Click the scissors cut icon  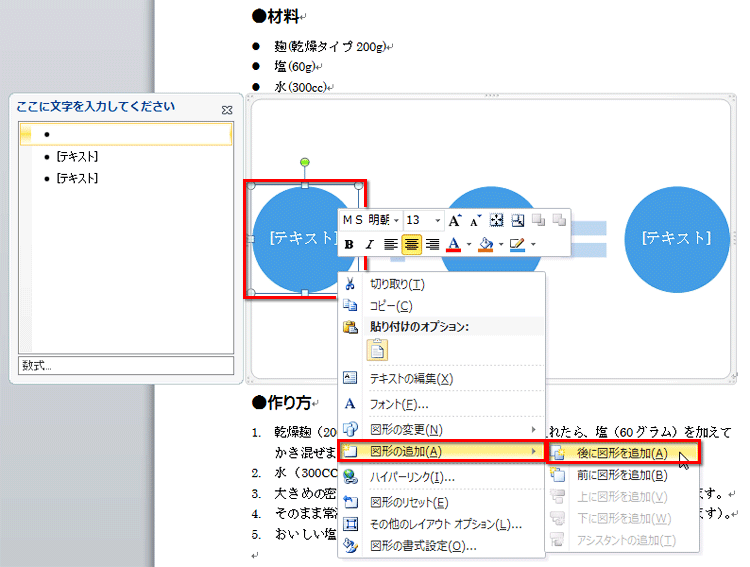pos(350,284)
